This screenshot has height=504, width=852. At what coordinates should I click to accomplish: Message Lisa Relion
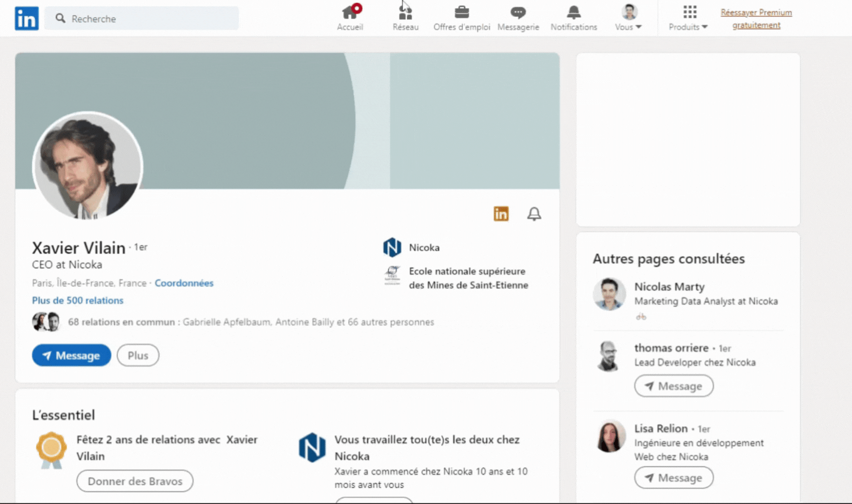point(674,477)
